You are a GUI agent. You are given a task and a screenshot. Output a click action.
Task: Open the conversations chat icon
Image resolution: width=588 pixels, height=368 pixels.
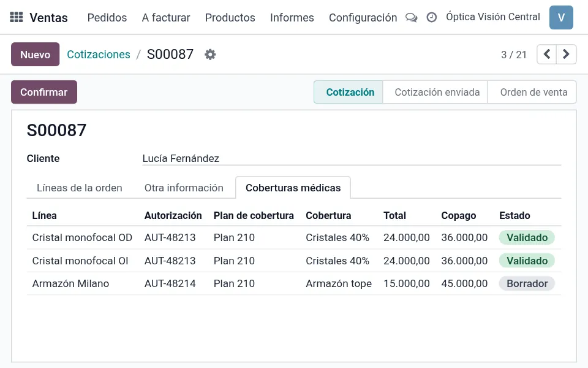click(412, 18)
